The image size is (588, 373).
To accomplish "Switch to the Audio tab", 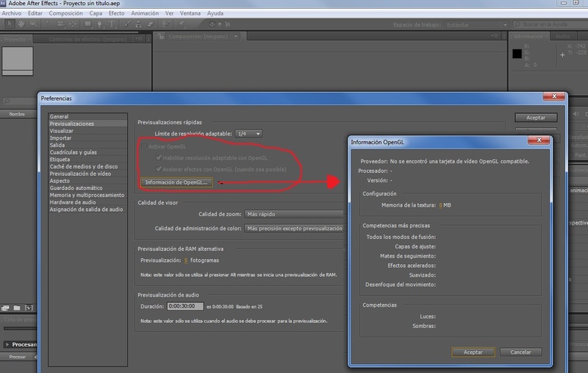I will tap(562, 36).
